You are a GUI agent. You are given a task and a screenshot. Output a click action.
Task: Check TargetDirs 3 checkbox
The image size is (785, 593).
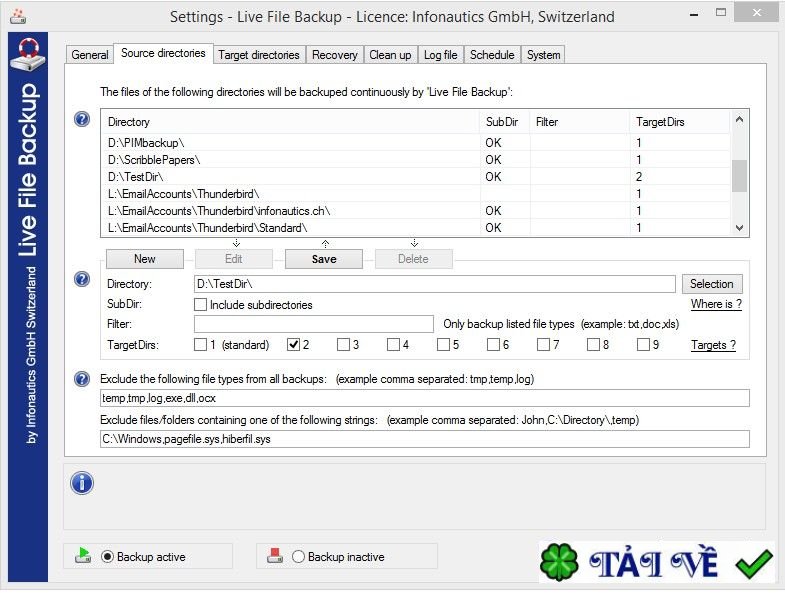coord(343,345)
